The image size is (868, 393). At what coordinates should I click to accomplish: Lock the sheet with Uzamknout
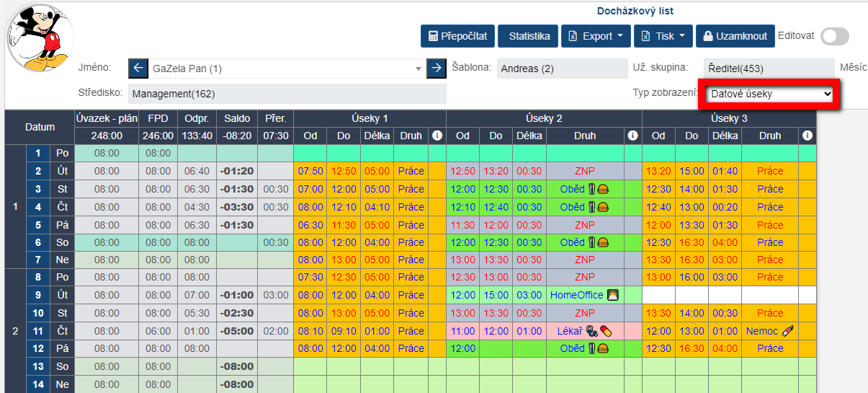pyautogui.click(x=735, y=36)
